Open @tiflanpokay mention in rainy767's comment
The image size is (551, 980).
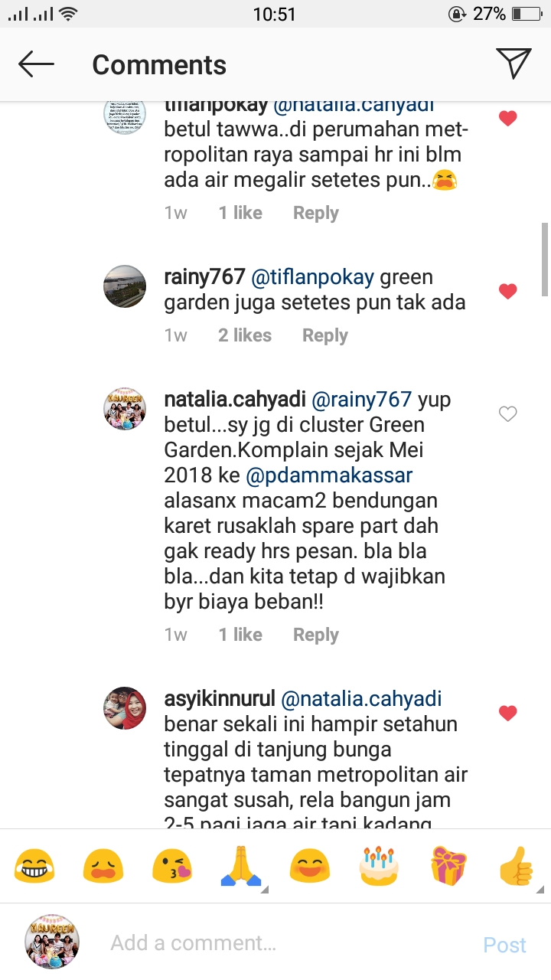(x=313, y=277)
